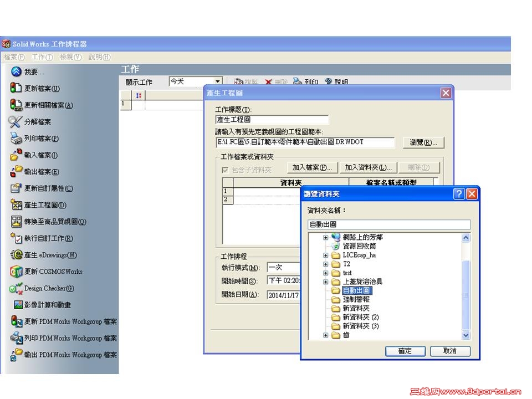Expand the 網路上的芳鄰 tree node
Image resolution: width=532 pixels, height=399 pixels.
pyautogui.click(x=325, y=238)
